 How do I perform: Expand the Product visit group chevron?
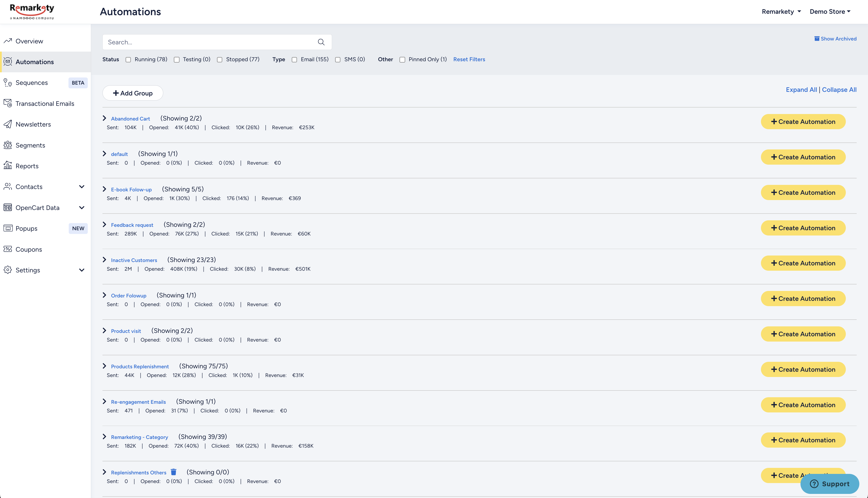[104, 330]
